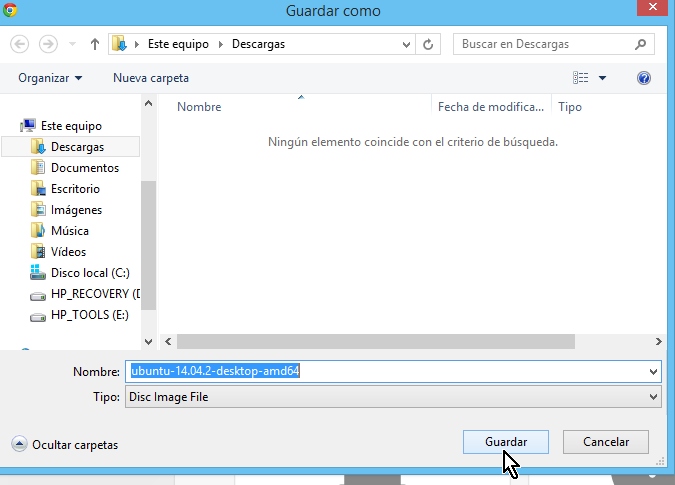
Task: Click the tree pane vertical scrollbar thumb
Action: click(149, 245)
